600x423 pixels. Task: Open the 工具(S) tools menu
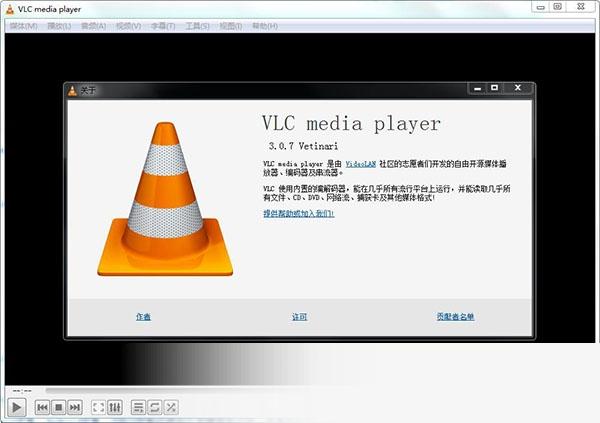197,26
